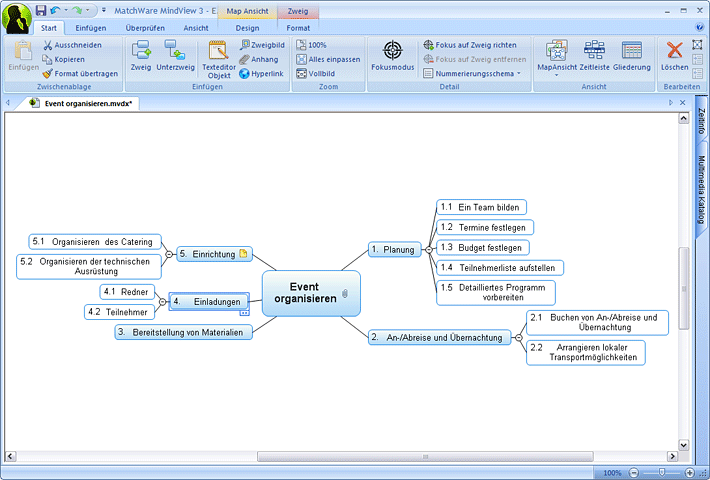Click Ausschneiden scissors icon
Viewport: 710px width, 480px height.
[x=47, y=45]
